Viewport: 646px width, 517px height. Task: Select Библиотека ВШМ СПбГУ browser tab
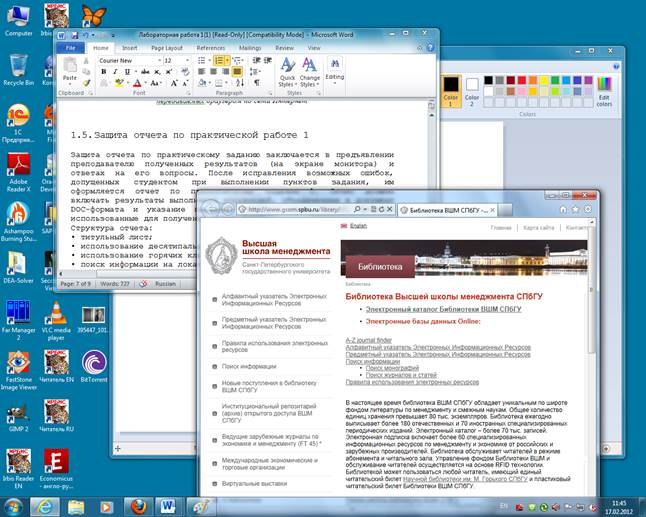click(448, 210)
